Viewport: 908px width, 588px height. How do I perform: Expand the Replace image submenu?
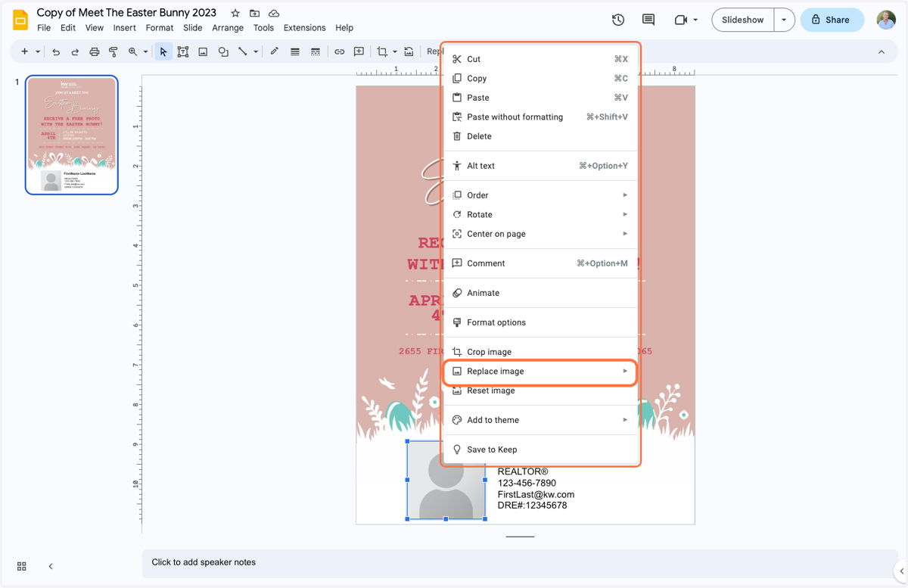pos(540,372)
